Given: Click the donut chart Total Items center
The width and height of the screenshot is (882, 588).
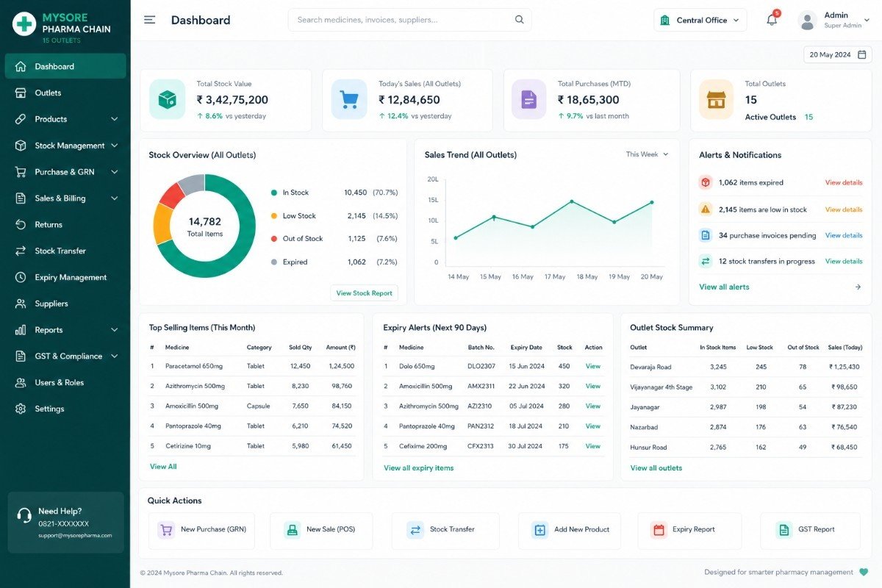Looking at the screenshot, I should click(204, 226).
